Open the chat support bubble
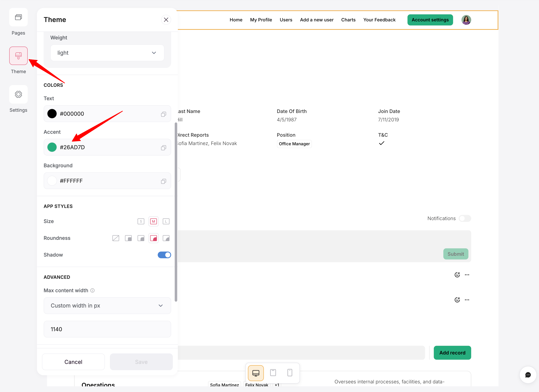 (528, 375)
